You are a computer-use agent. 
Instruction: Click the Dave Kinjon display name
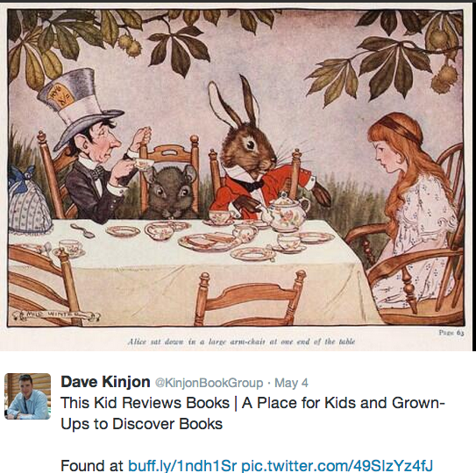[x=105, y=382]
